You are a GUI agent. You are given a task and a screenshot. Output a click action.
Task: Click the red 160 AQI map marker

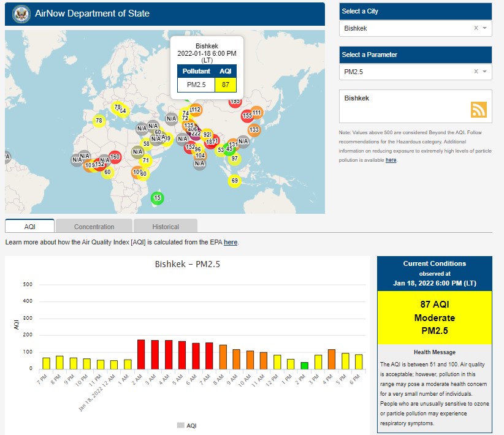click(x=115, y=157)
